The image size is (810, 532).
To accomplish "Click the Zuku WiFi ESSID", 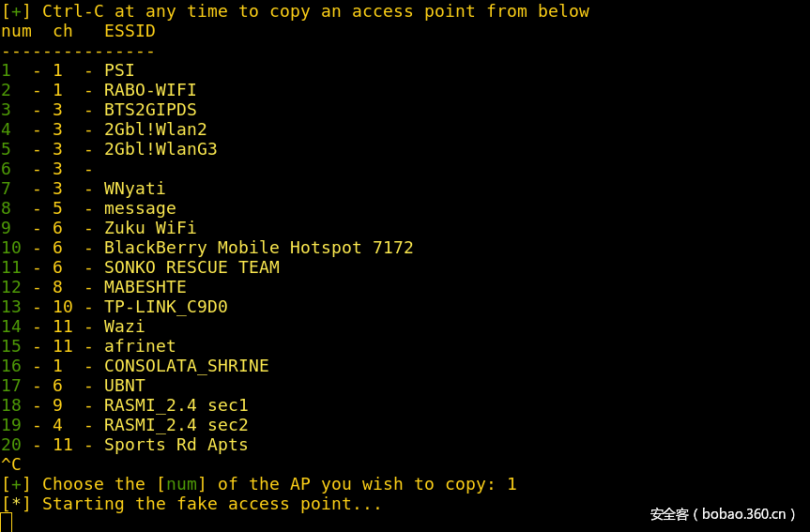I will [x=150, y=228].
